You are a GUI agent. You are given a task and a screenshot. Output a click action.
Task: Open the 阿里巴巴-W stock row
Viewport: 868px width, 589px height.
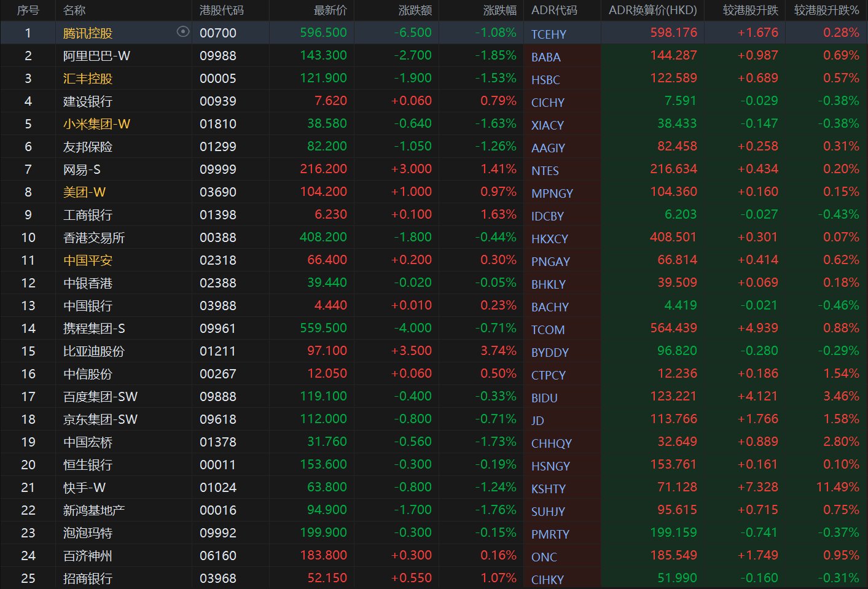[96, 56]
